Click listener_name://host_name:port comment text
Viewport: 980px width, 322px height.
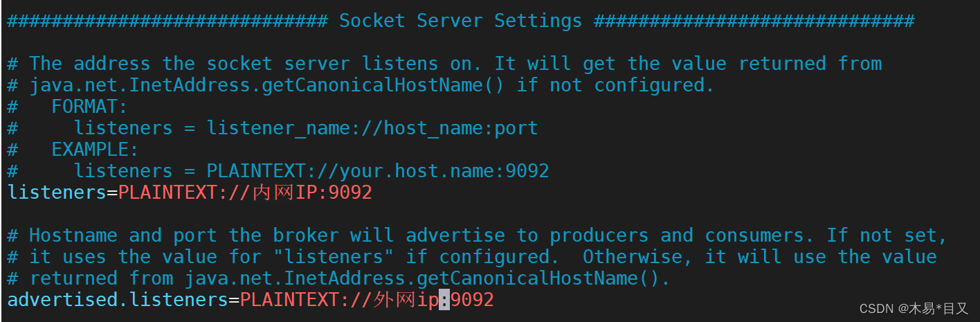372,128
